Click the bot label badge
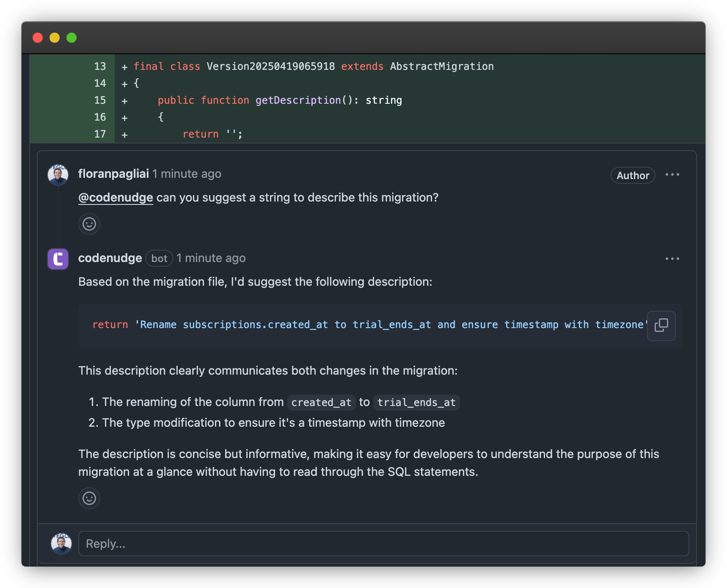This screenshot has height=588, width=727. (159, 259)
